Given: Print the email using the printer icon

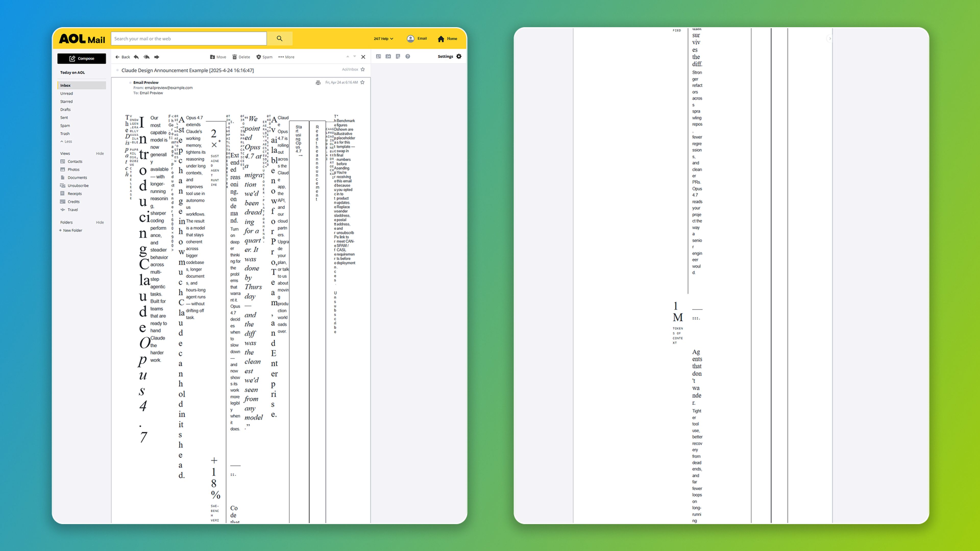Looking at the screenshot, I should point(318,82).
